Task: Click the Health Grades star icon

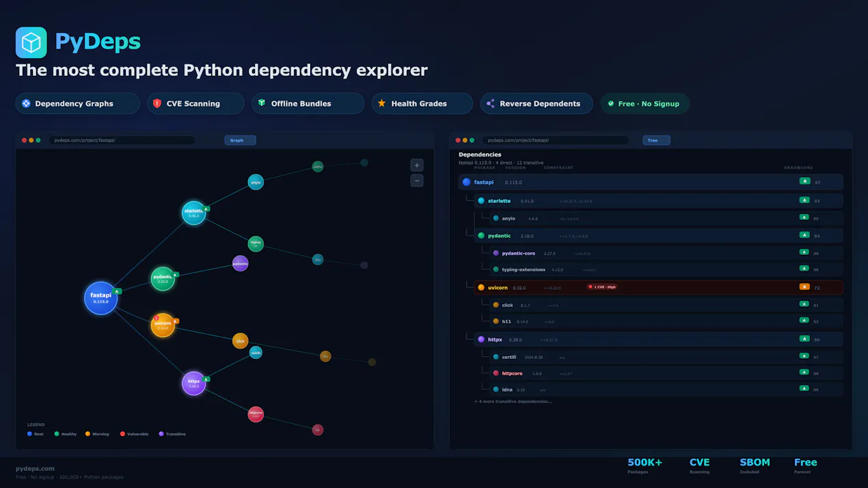Action: (382, 103)
